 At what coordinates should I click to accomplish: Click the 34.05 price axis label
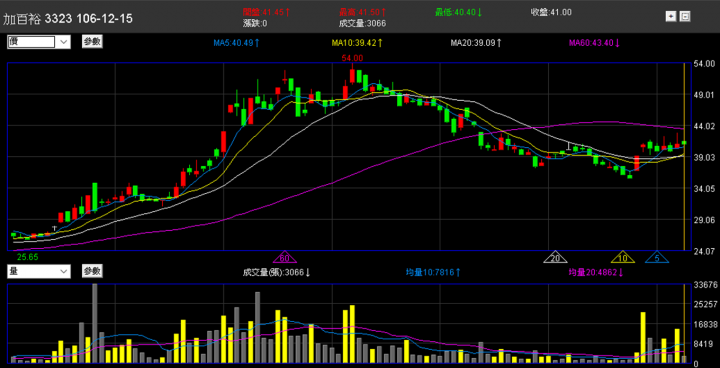click(705, 188)
